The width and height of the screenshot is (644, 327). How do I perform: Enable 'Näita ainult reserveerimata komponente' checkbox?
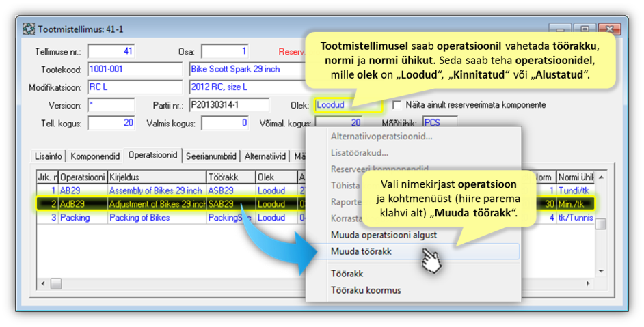(397, 105)
